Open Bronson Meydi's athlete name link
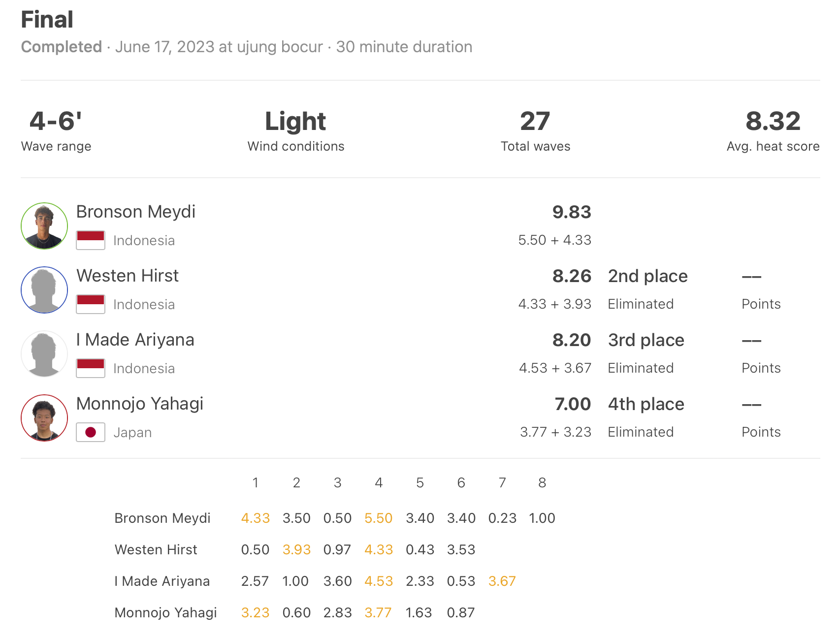Image resolution: width=840 pixels, height=637 pixels. 136,212
